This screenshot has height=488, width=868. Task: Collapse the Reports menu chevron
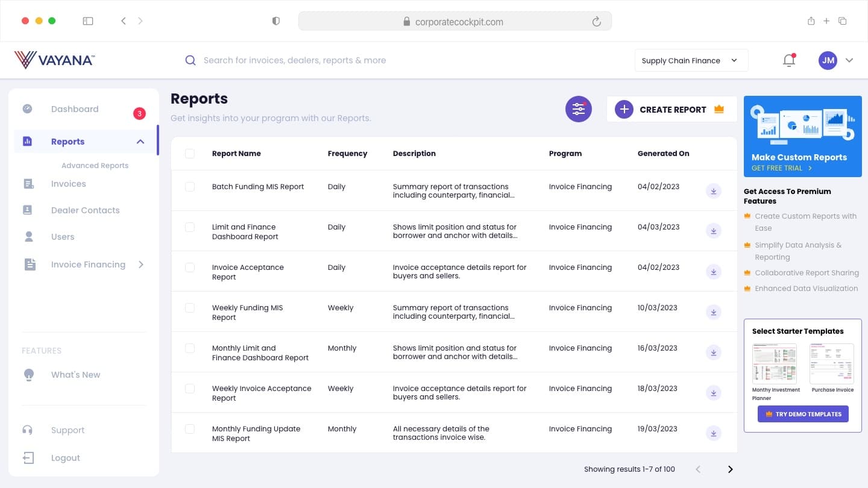[x=140, y=142]
